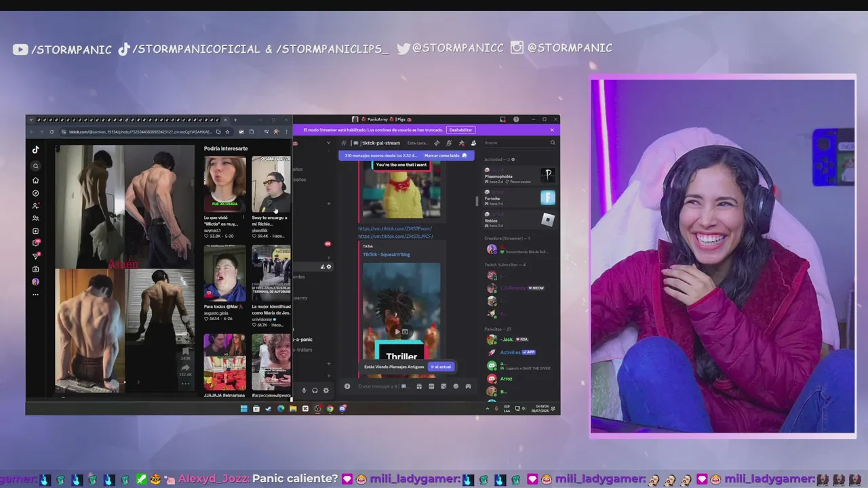Screen dimensions: 868x488
Task: Open TikTok sidebar more options dots
Action: (36, 294)
